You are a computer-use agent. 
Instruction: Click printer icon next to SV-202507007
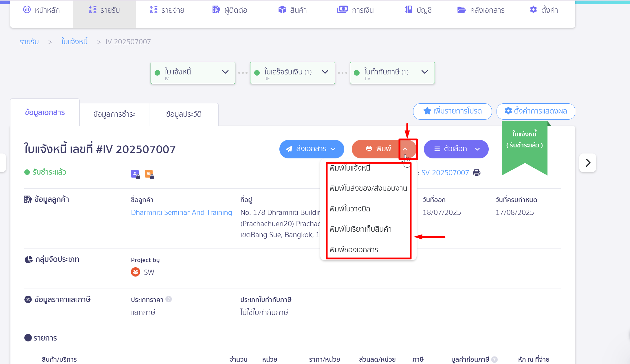[x=477, y=173]
